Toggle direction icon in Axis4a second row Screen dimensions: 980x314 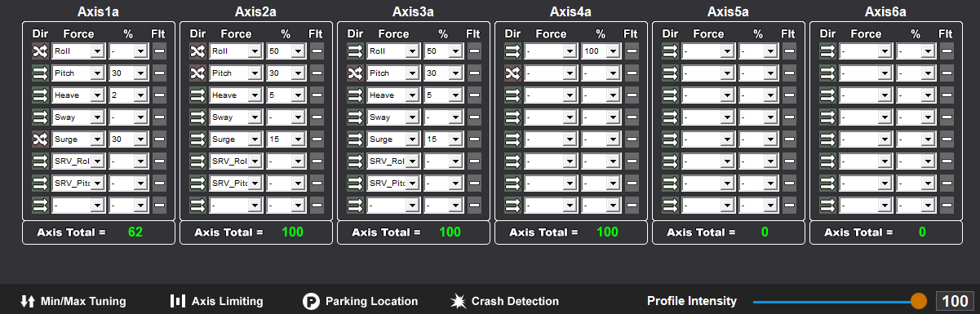512,73
